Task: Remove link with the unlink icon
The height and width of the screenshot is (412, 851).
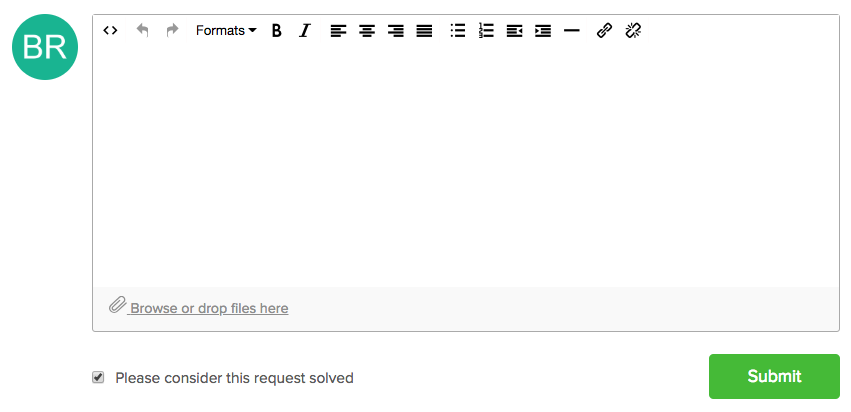Action: (633, 30)
